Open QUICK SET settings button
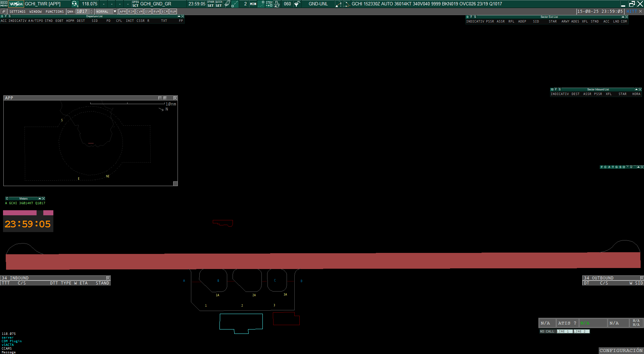Screen dimensions: 644x354 [219, 4]
